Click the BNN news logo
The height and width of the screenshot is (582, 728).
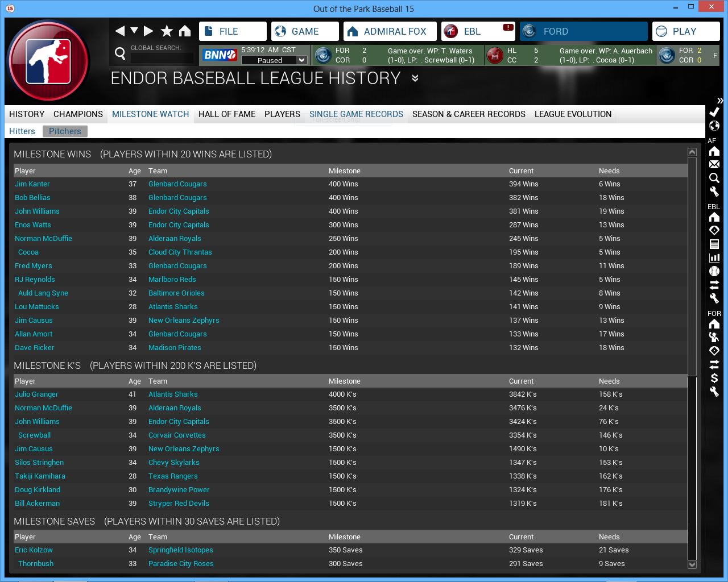[220, 55]
